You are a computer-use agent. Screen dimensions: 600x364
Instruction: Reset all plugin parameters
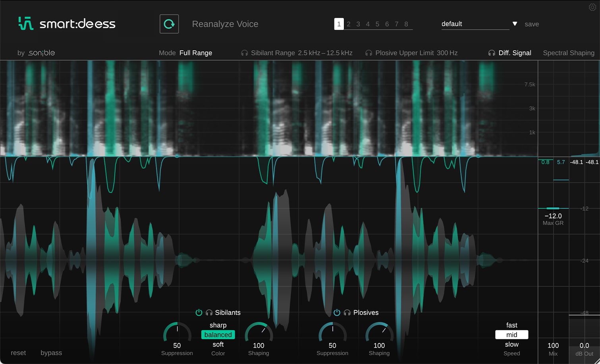pos(18,353)
